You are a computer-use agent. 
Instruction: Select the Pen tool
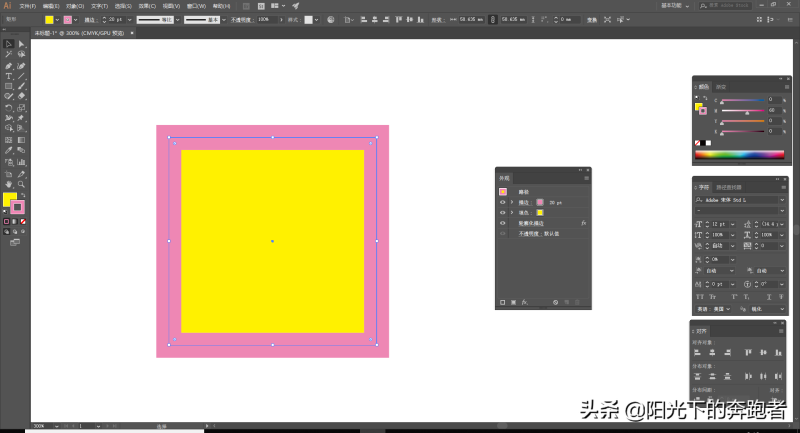[x=9, y=65]
